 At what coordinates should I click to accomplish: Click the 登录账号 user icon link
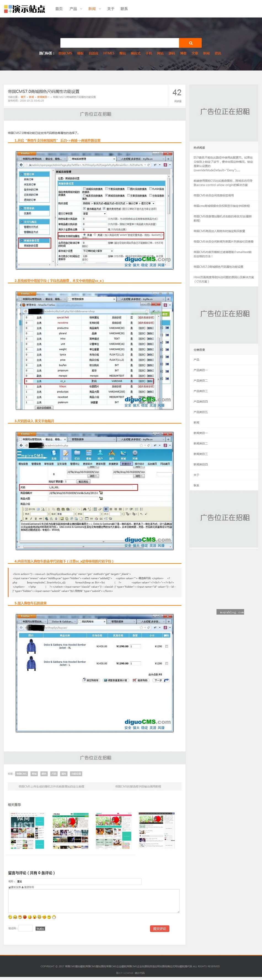click(29, 887)
